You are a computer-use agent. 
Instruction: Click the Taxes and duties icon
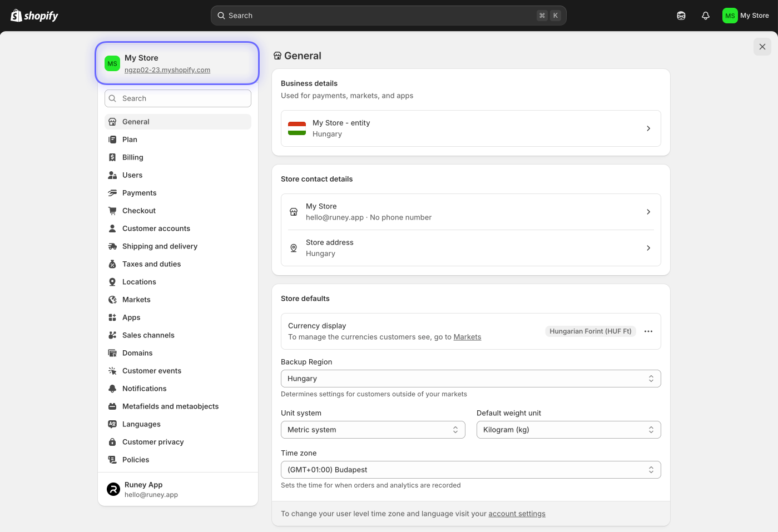pyautogui.click(x=112, y=264)
